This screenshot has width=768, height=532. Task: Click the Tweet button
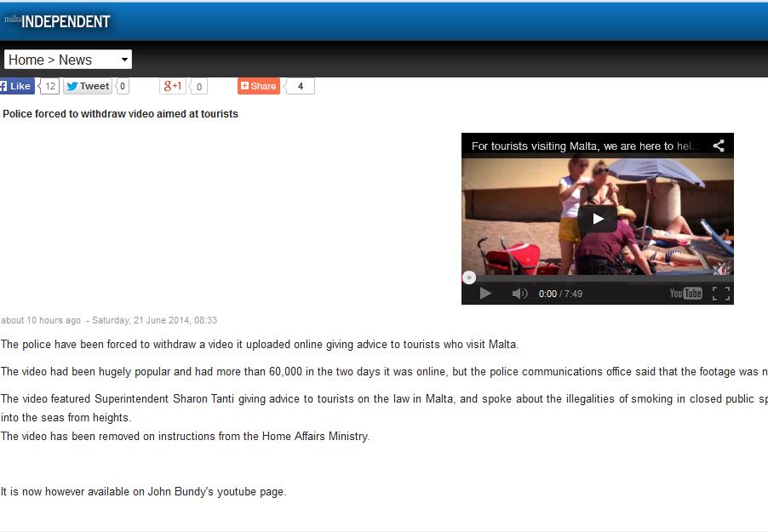[88, 86]
